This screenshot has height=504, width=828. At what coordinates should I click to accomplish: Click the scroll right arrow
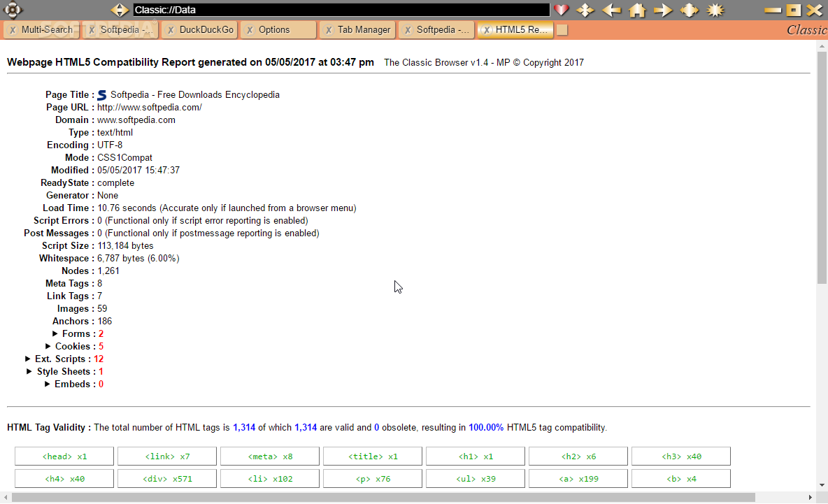811,498
